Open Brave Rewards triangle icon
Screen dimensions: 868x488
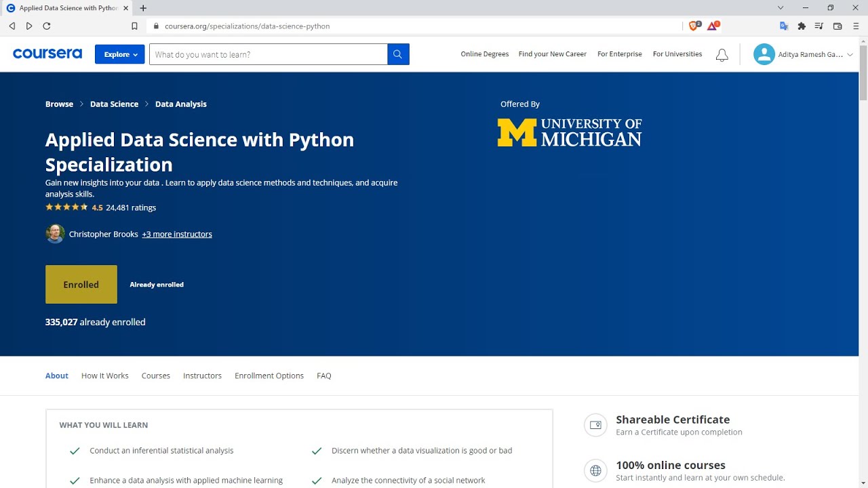713,26
